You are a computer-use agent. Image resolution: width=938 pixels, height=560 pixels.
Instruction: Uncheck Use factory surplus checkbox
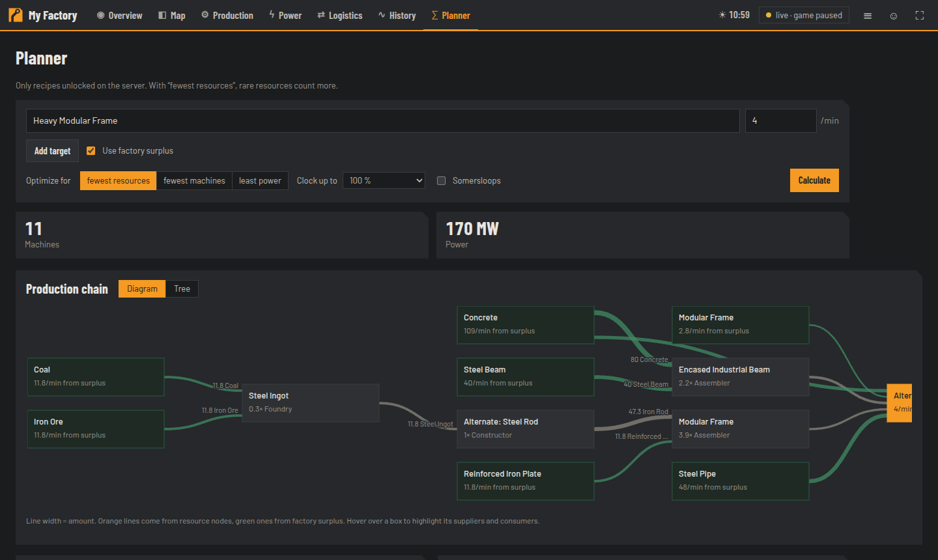(x=91, y=150)
